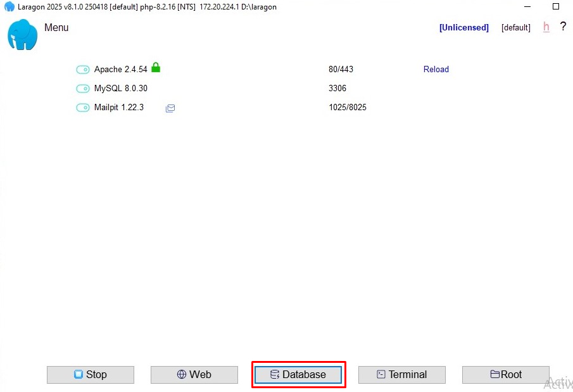Click the red 'h' hosts icon
The image size is (573, 392).
pyautogui.click(x=546, y=27)
